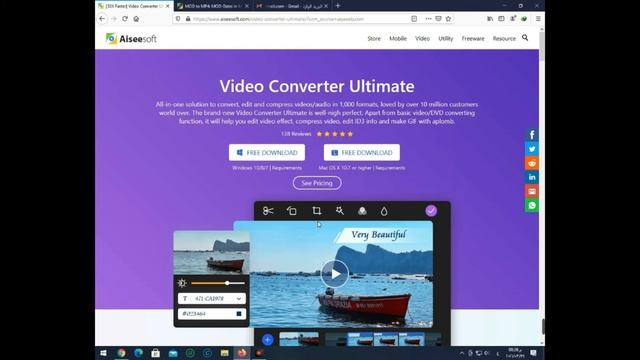Open Microsoft Edge from the taskbar
640x360 pixels.
tap(138, 353)
